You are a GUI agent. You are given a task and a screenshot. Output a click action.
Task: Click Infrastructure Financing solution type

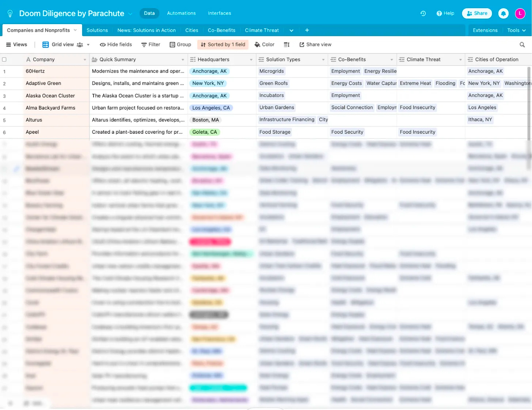287,119
